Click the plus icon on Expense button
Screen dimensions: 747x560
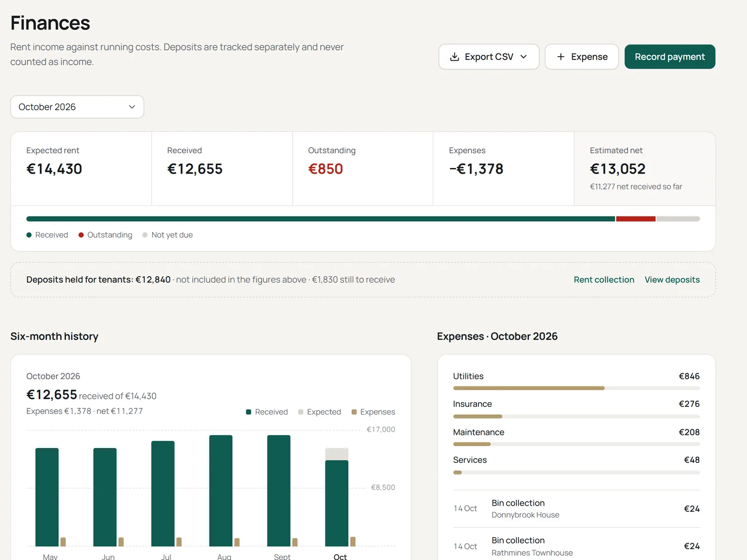[x=561, y=57]
